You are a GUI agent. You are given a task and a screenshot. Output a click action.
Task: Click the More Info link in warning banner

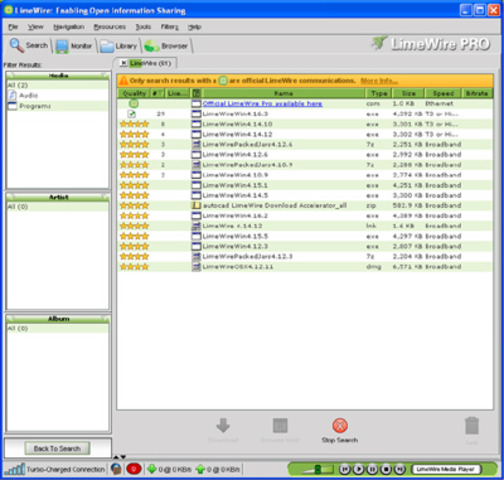(x=379, y=81)
